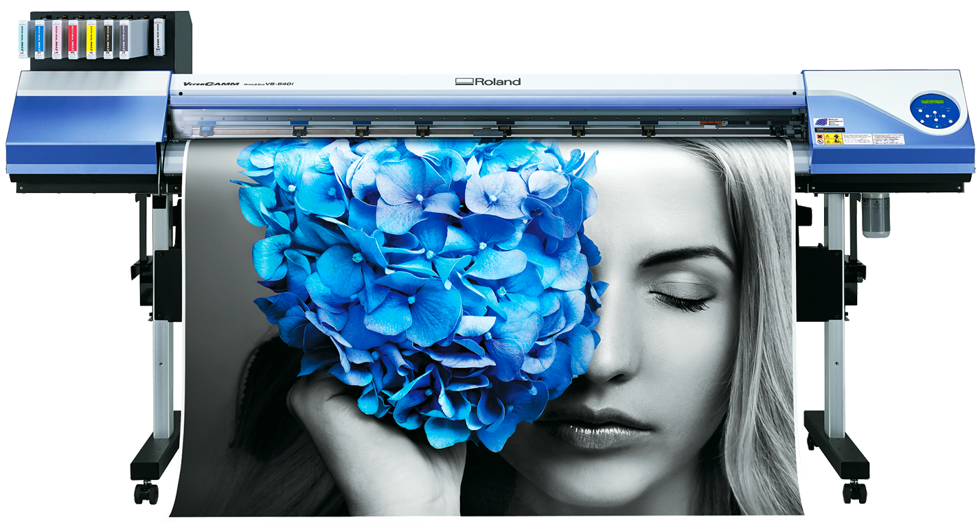Tap the left arrow button on control panel

927,116
